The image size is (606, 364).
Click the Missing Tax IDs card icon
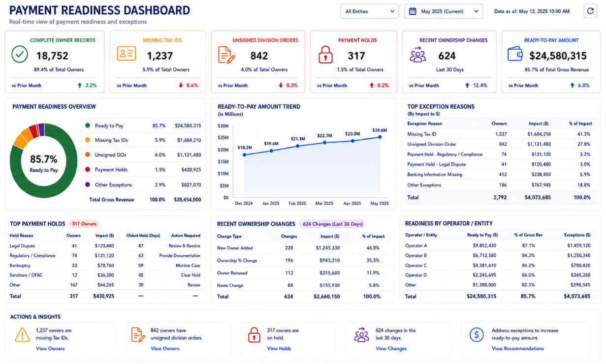(x=127, y=54)
